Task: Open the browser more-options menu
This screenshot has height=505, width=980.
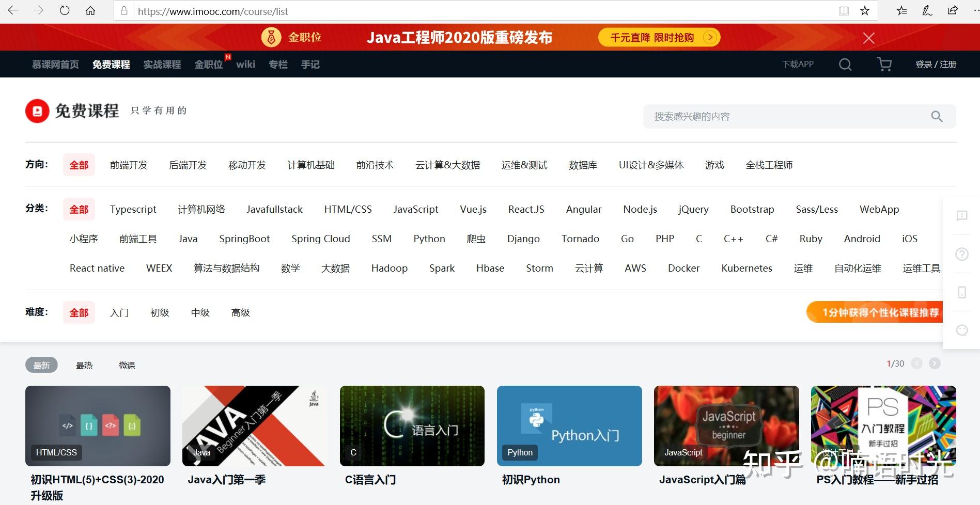Action: pos(974,11)
